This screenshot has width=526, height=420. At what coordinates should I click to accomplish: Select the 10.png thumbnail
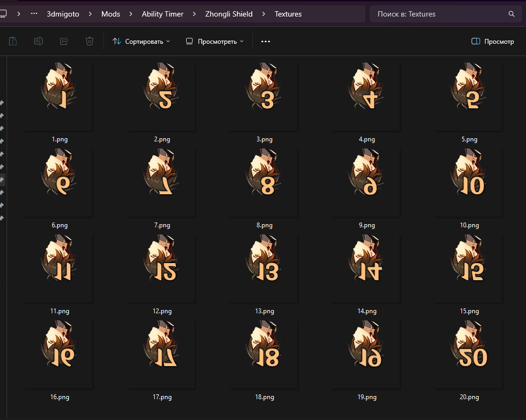point(468,182)
